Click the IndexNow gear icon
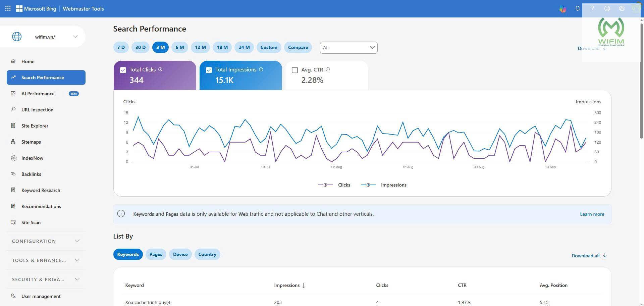Image resolution: width=644 pixels, height=306 pixels. 13,158
